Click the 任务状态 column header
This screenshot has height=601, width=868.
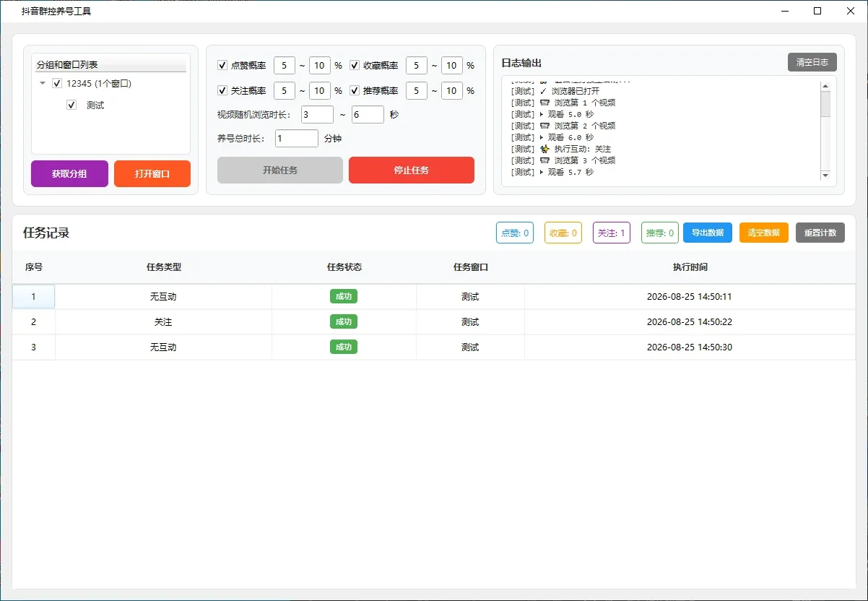tap(344, 267)
